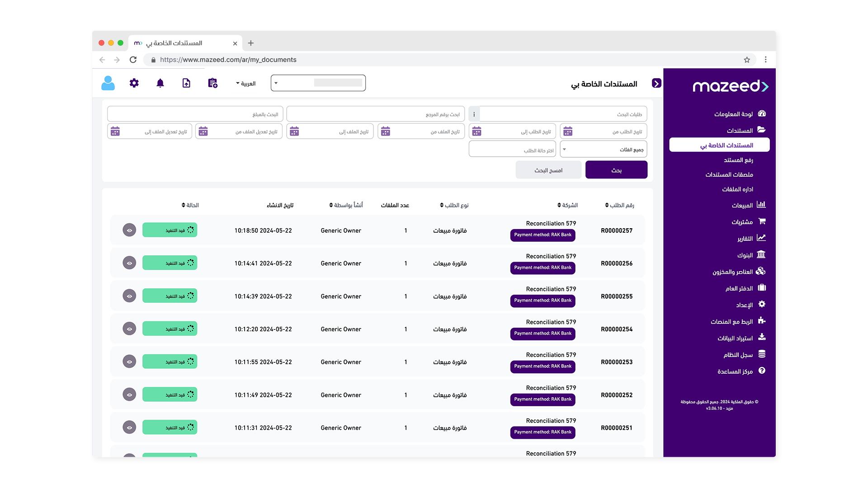This screenshot has width=868, height=488.
Task: View request R00000254 with eye icon
Action: [129, 329]
